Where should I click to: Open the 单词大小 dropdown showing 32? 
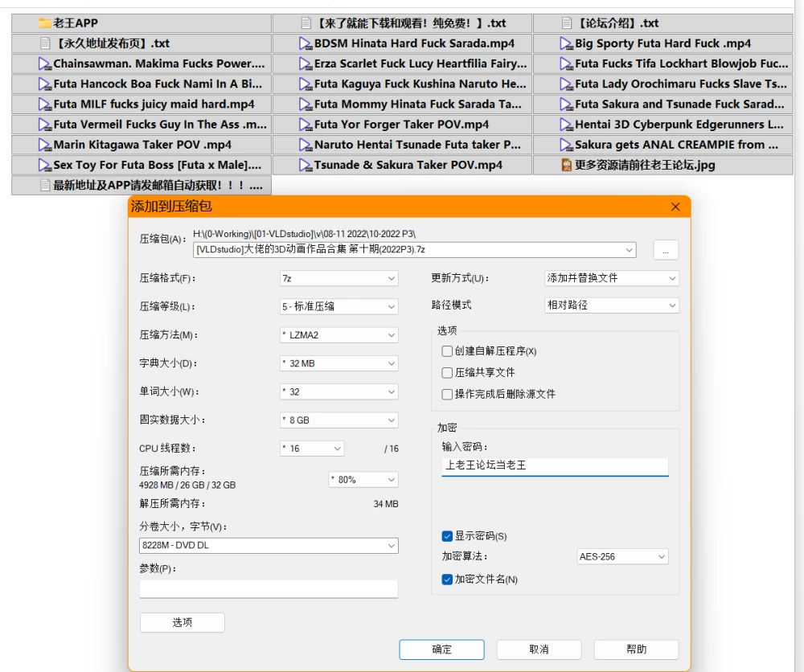click(339, 392)
